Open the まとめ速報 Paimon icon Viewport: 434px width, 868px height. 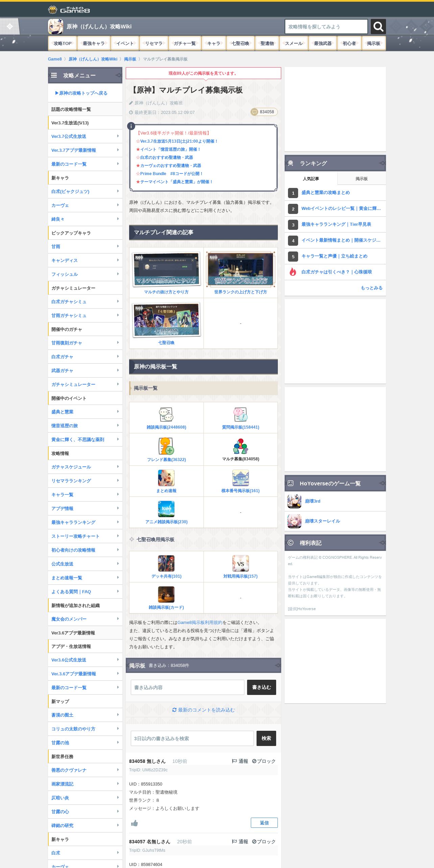[166, 478]
